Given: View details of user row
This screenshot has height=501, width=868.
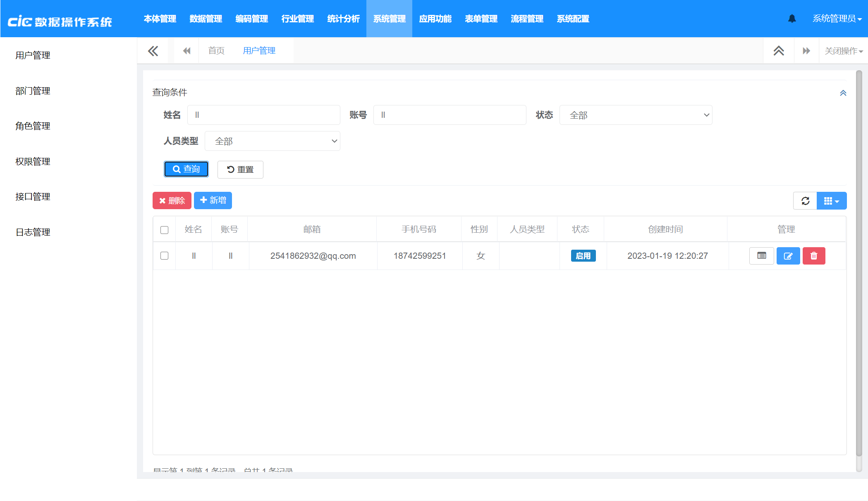Looking at the screenshot, I should [x=761, y=256].
